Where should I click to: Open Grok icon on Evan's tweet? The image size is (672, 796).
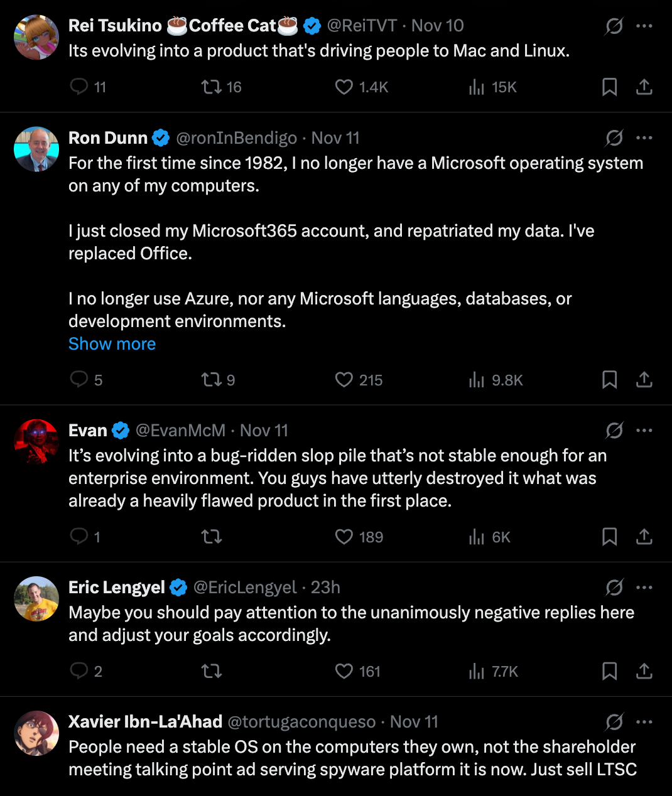(x=614, y=431)
